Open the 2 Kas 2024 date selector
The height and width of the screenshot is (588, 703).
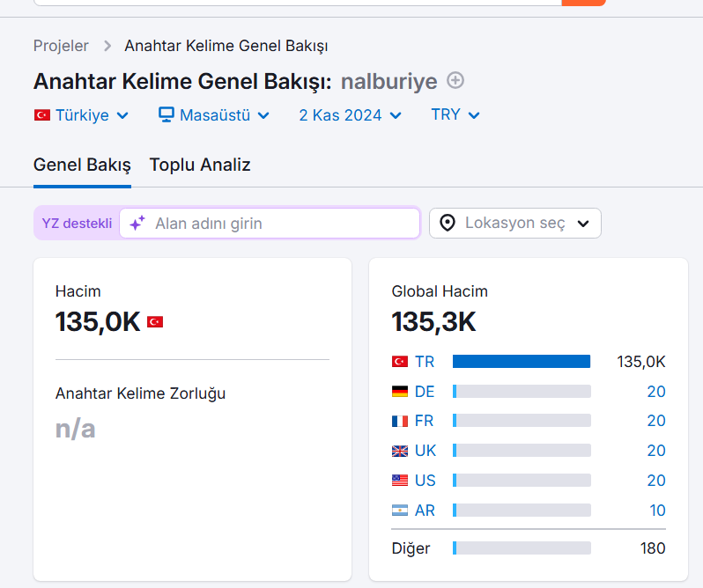coord(350,115)
